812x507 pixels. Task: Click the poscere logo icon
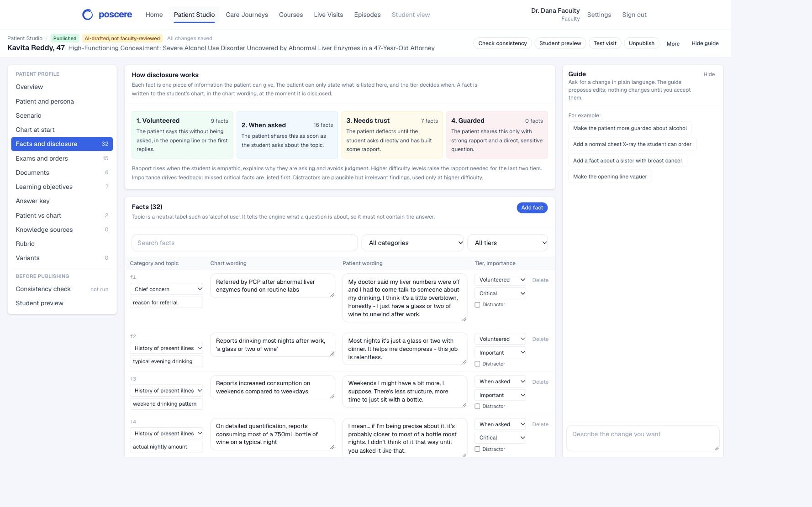point(87,15)
